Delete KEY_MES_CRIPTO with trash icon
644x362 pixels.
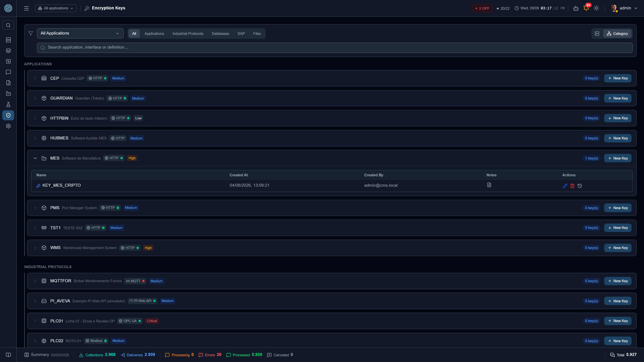coord(572,186)
